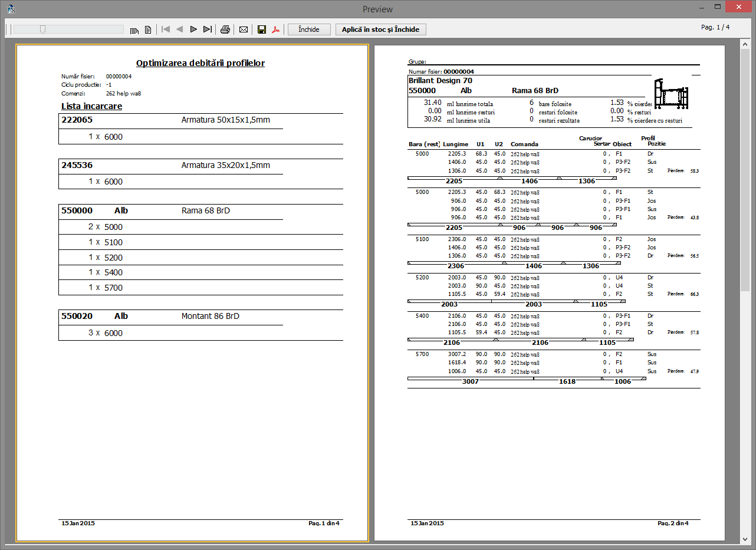Viewport: 756px width, 550px height.
Task: Click the '1 x 5400' row
Action: [200, 272]
